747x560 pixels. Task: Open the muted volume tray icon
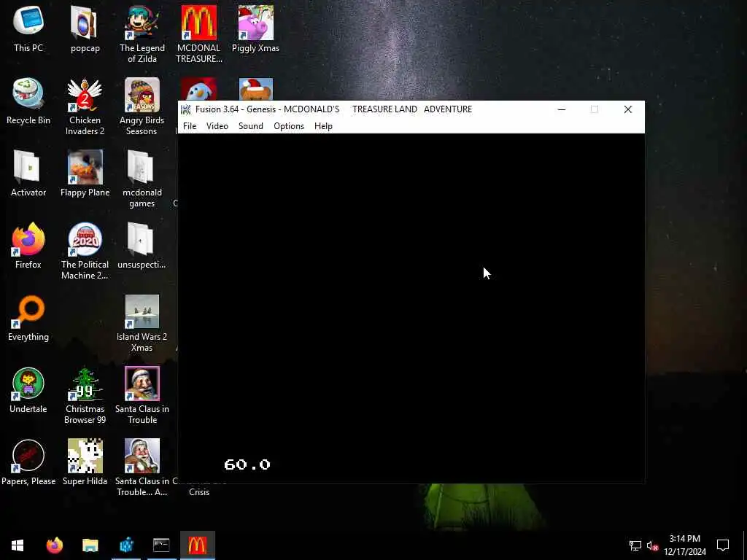(x=652, y=545)
